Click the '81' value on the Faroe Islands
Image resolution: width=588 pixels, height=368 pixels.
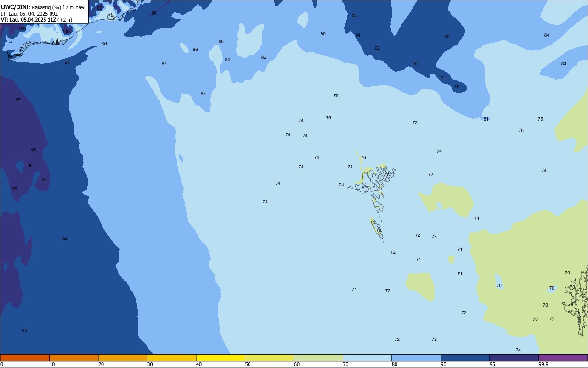coord(364,187)
